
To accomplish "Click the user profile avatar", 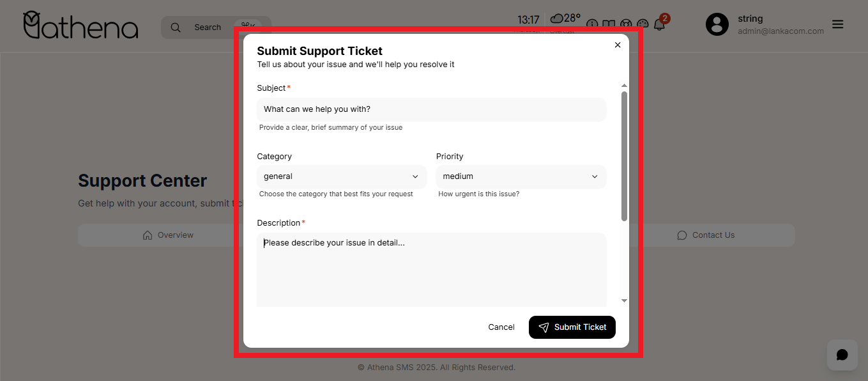I will point(717,24).
